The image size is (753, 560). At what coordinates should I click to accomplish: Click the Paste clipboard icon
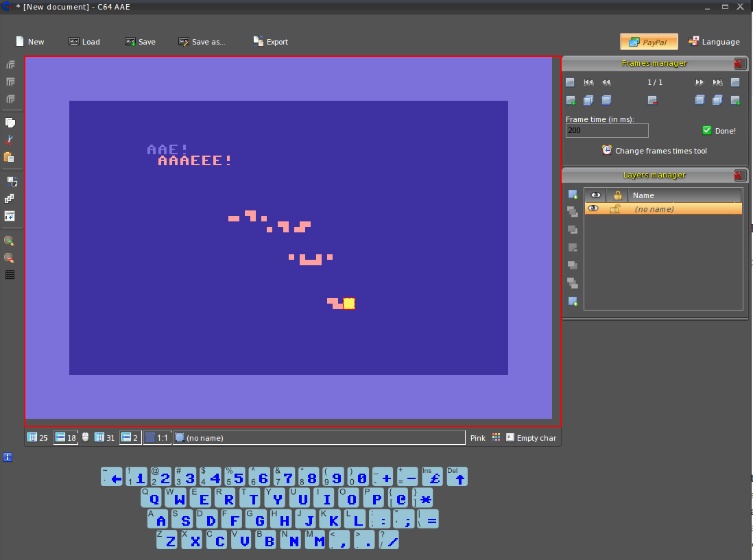10,157
